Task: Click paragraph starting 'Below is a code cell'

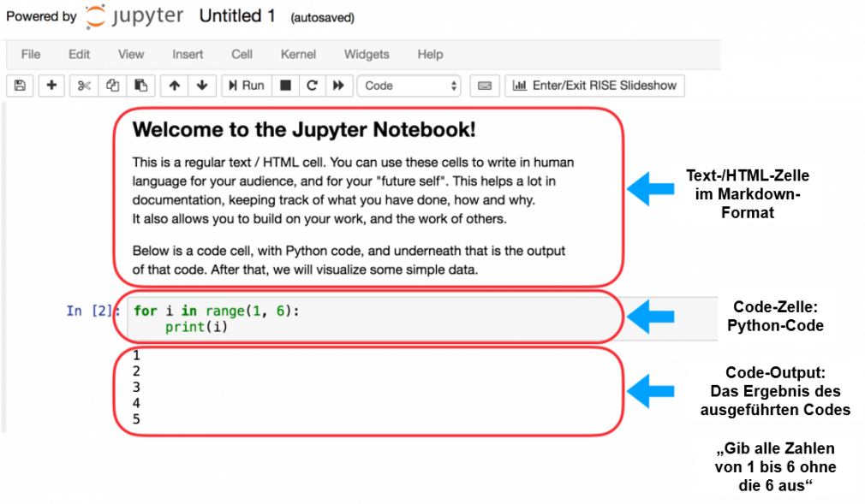Action: [x=349, y=260]
